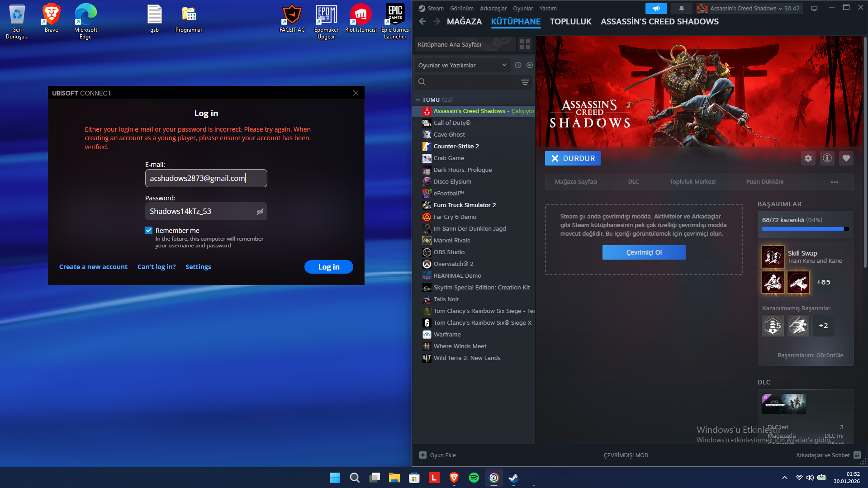Open the Brave browser desktop shortcut
The height and width of the screenshot is (488, 868).
[x=51, y=18]
